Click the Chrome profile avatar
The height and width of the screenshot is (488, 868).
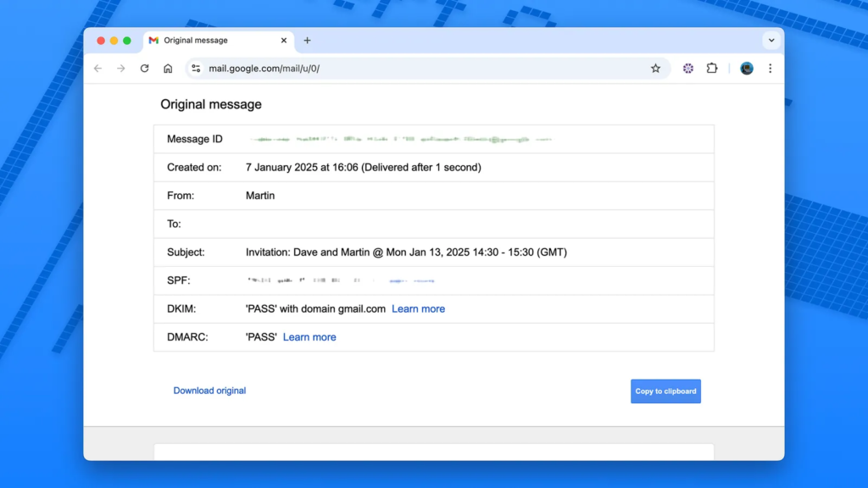tap(747, 69)
